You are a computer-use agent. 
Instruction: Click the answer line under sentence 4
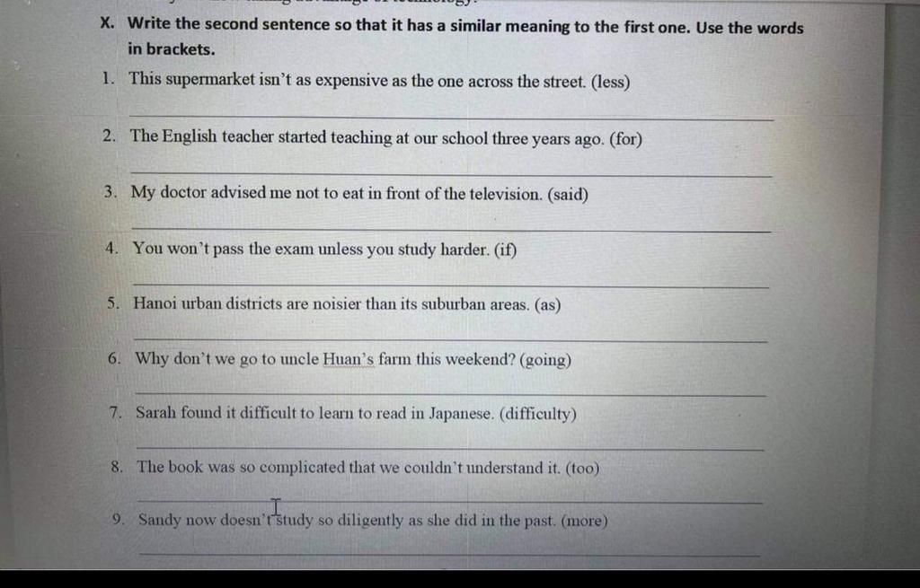[x=451, y=285]
